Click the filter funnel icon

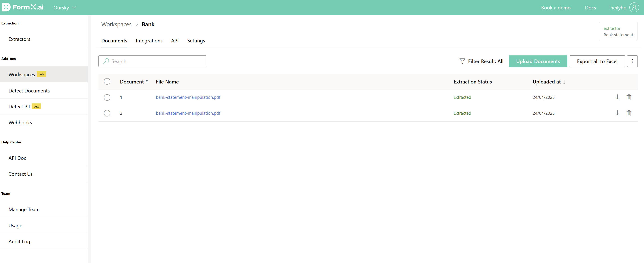tap(462, 61)
